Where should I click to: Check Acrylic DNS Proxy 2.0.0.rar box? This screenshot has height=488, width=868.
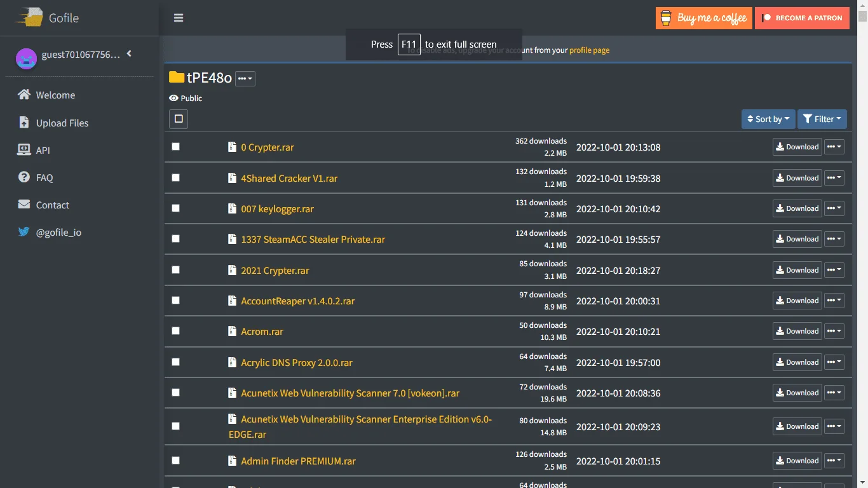click(176, 362)
